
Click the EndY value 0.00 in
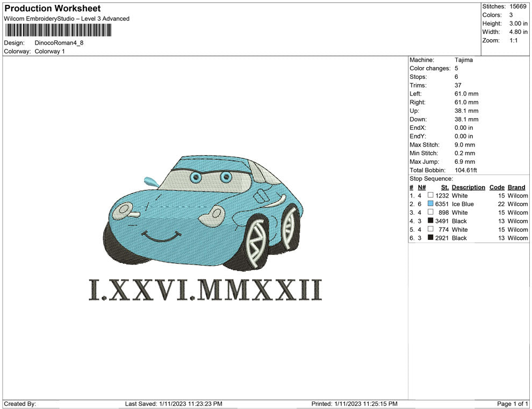tap(464, 136)
